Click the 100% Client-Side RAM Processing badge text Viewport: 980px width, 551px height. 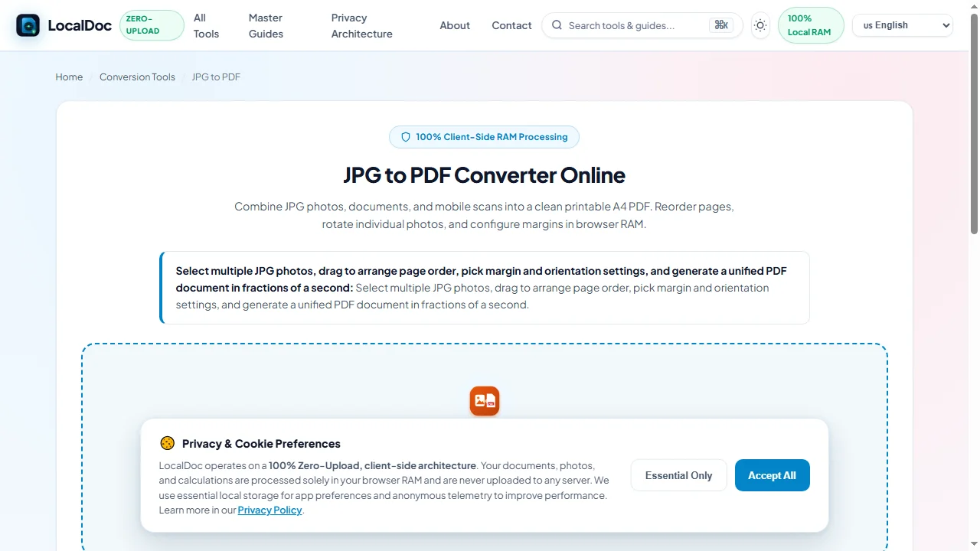(492, 137)
